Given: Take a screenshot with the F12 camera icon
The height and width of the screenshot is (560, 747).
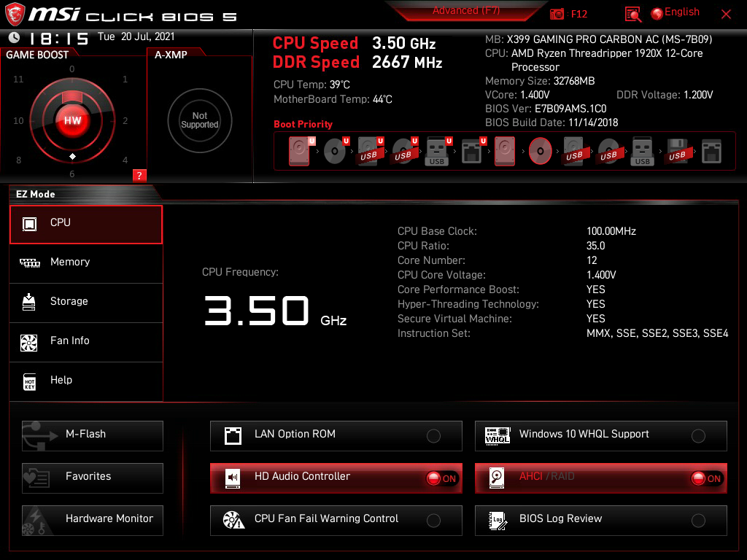Looking at the screenshot, I should click(x=557, y=14).
